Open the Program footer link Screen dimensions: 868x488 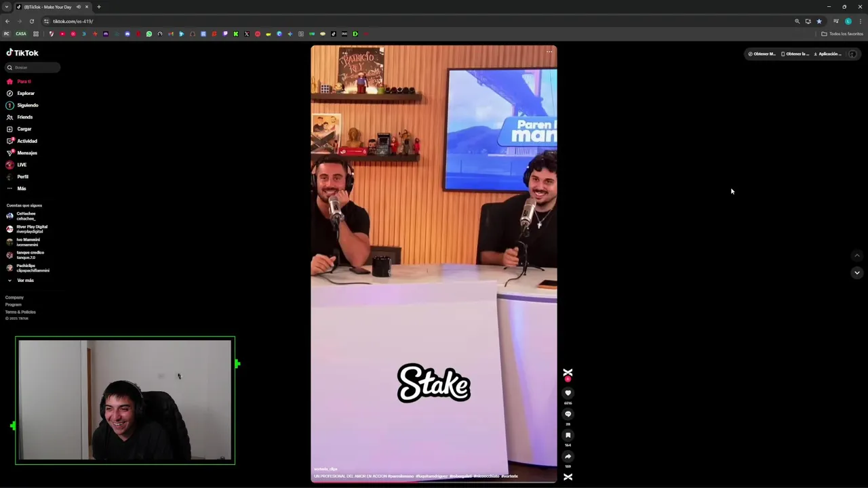(14, 305)
